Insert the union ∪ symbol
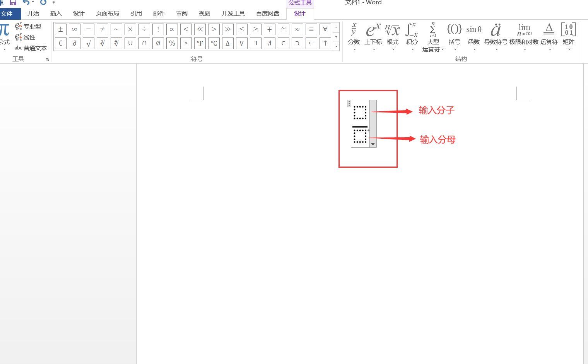This screenshot has height=364, width=588. click(x=130, y=43)
